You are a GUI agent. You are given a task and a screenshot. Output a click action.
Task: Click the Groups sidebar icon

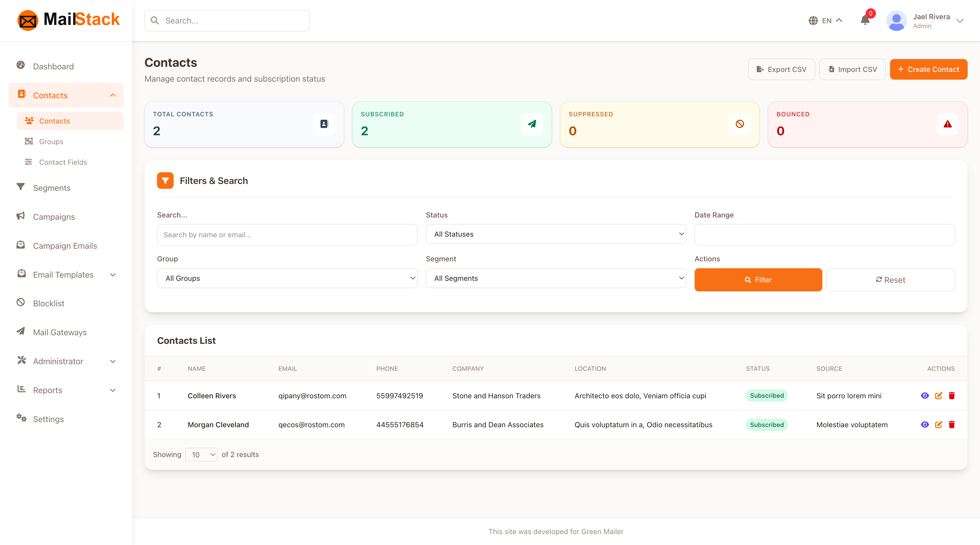pyautogui.click(x=29, y=141)
